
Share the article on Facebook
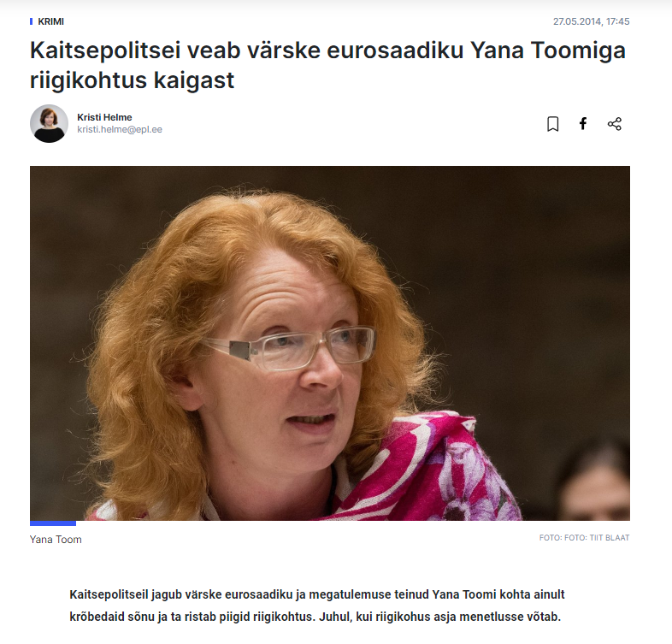[583, 124]
